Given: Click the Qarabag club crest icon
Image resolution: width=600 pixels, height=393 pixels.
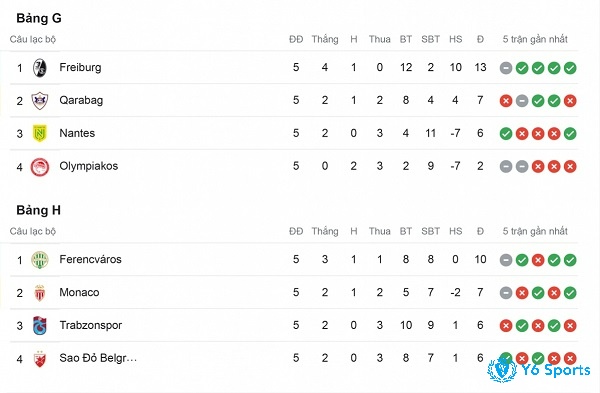Looking at the screenshot, I should pyautogui.click(x=39, y=101).
